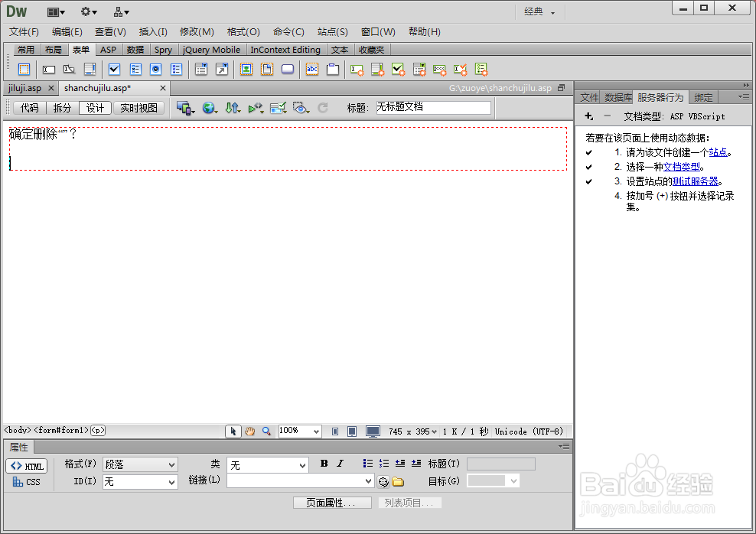Viewport: 756px width, 534px height.
Task: Switch Properties to CSS mode
Action: (x=27, y=482)
